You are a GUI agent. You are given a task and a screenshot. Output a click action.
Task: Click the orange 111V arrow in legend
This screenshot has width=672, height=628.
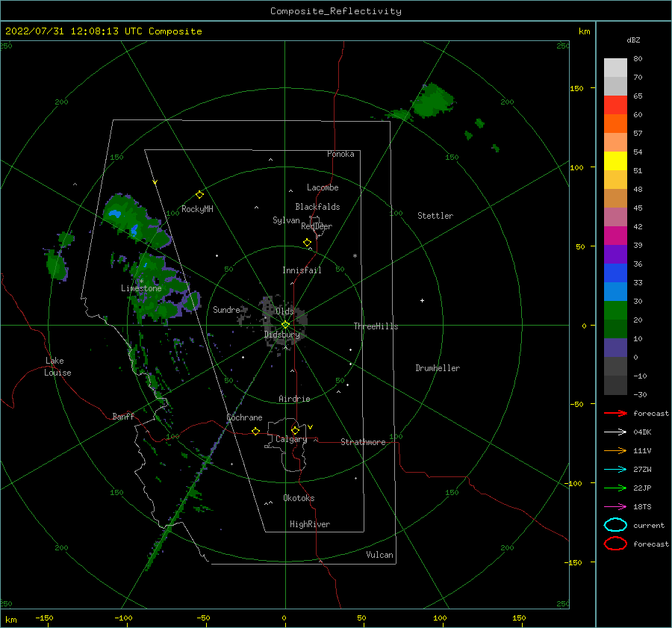(615, 450)
